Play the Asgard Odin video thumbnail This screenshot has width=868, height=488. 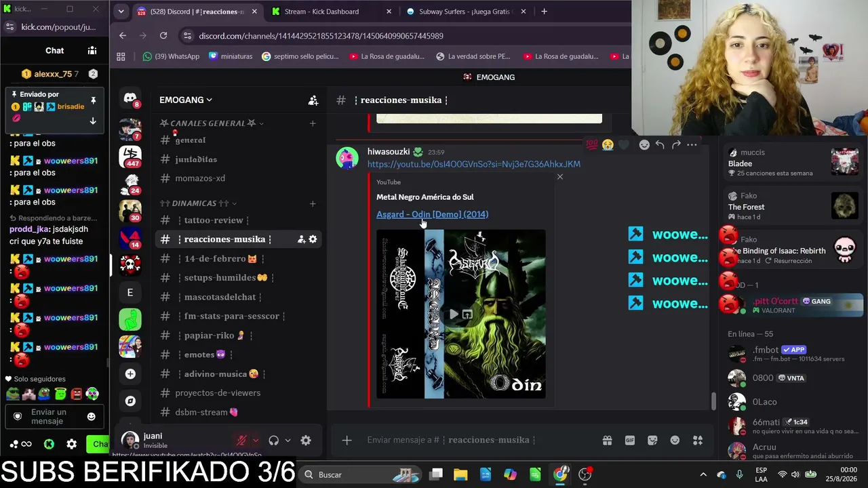(453, 314)
